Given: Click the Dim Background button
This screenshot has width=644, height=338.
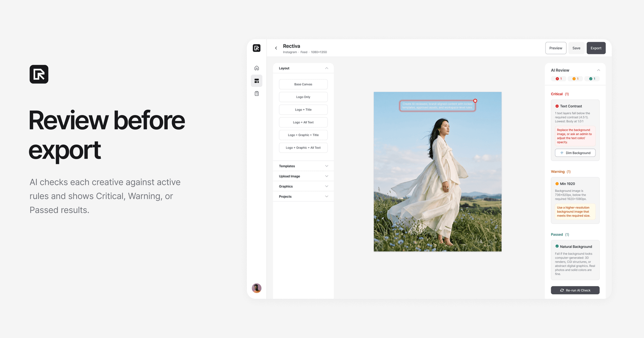Looking at the screenshot, I should [575, 153].
